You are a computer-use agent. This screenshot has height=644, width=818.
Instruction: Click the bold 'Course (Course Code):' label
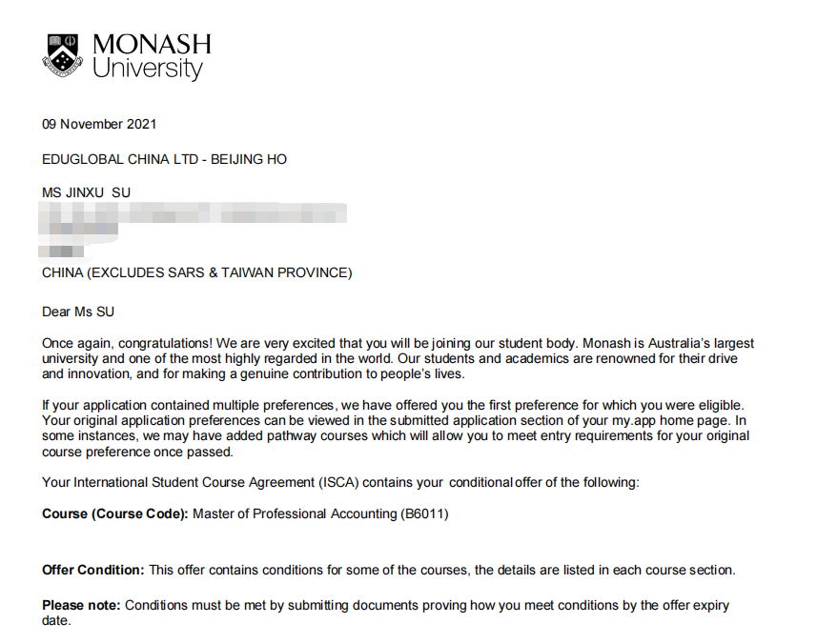coord(114,513)
